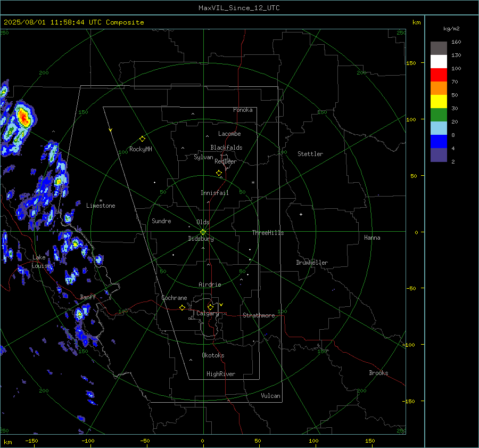Viewport: 479px width, 448px height.
Task: Click the Strathmore city label
Action: [x=259, y=315]
